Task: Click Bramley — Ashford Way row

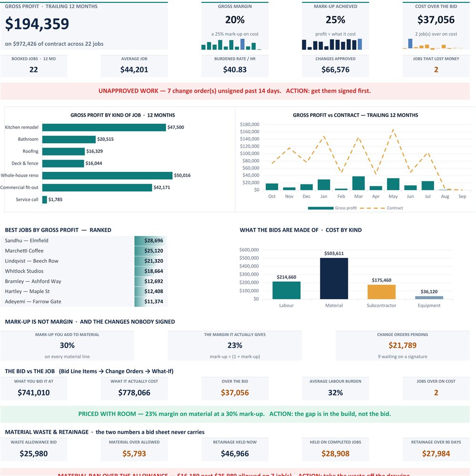Action: (x=84, y=281)
